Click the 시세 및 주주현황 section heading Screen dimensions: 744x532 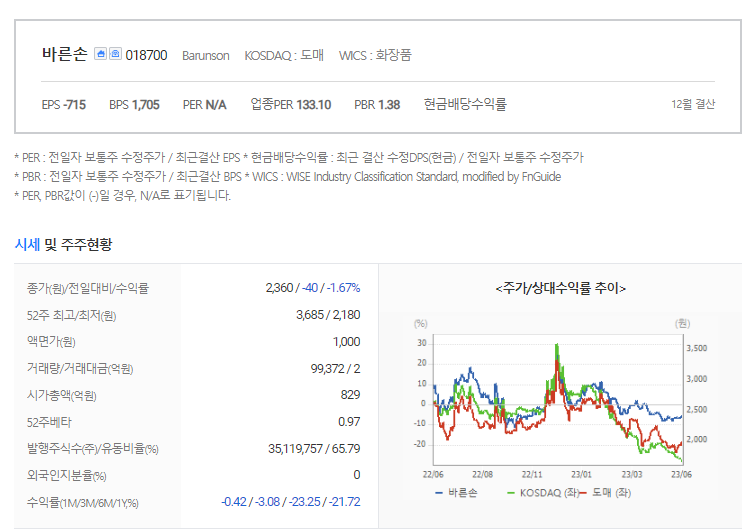click(x=64, y=244)
